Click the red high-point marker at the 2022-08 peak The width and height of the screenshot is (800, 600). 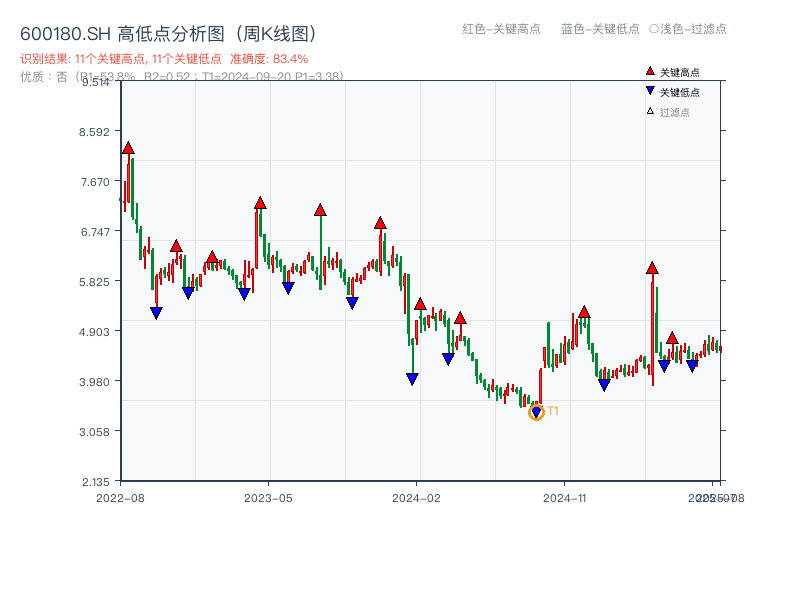pos(128,147)
